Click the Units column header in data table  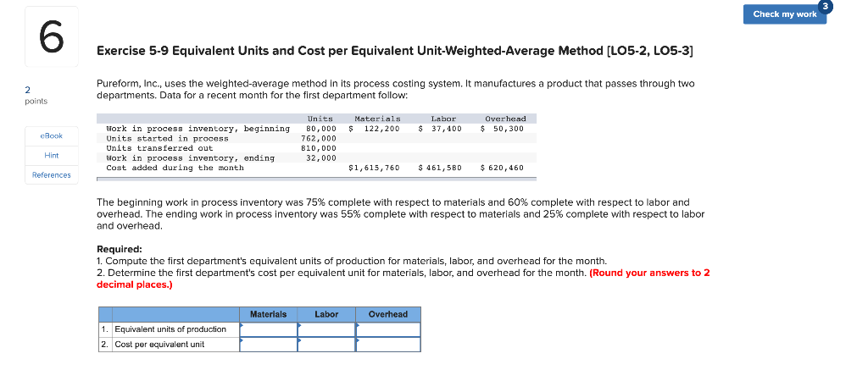(x=320, y=119)
